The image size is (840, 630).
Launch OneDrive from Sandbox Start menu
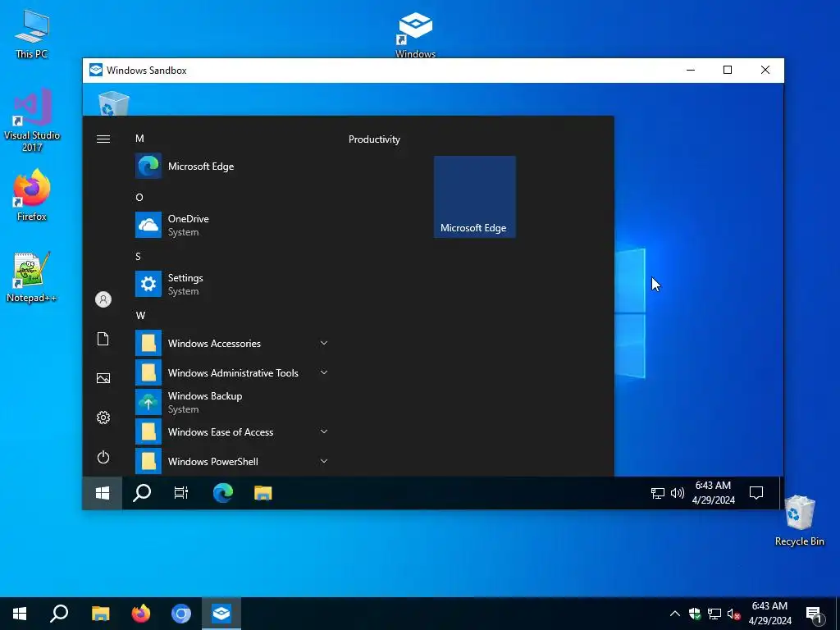click(x=231, y=225)
